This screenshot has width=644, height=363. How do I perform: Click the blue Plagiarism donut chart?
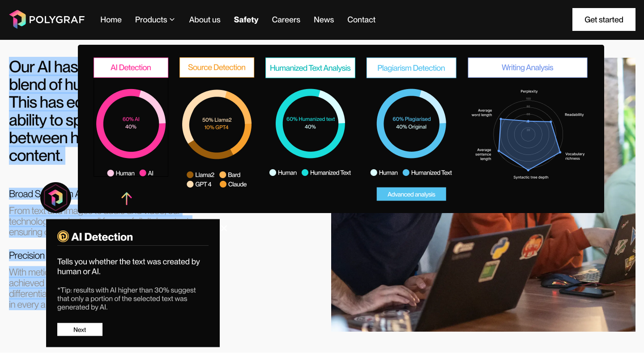click(x=411, y=124)
